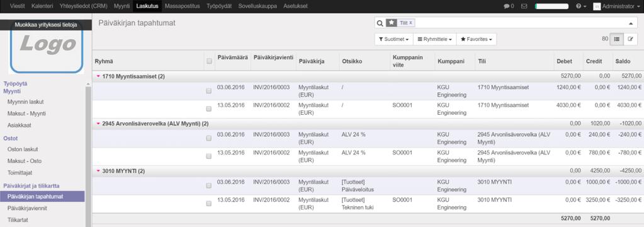Open Tilikartat in sidebar
Screen dimensions: 644x227
(x=18, y=219)
